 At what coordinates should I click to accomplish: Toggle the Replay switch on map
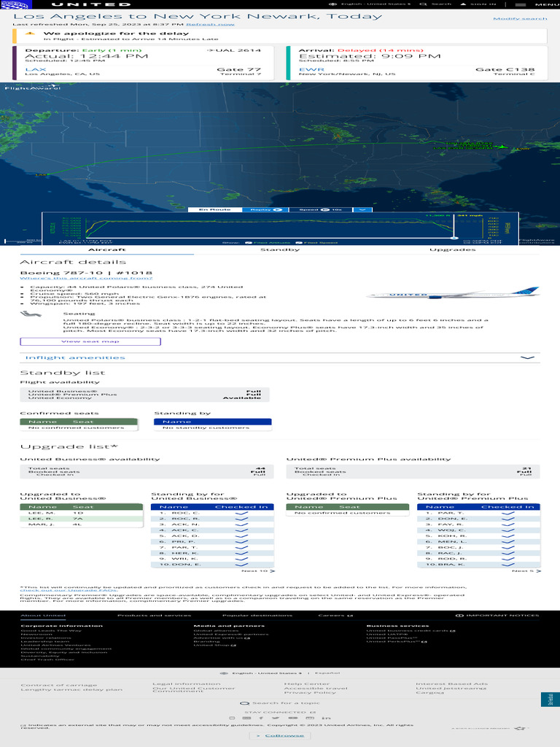tap(278, 209)
